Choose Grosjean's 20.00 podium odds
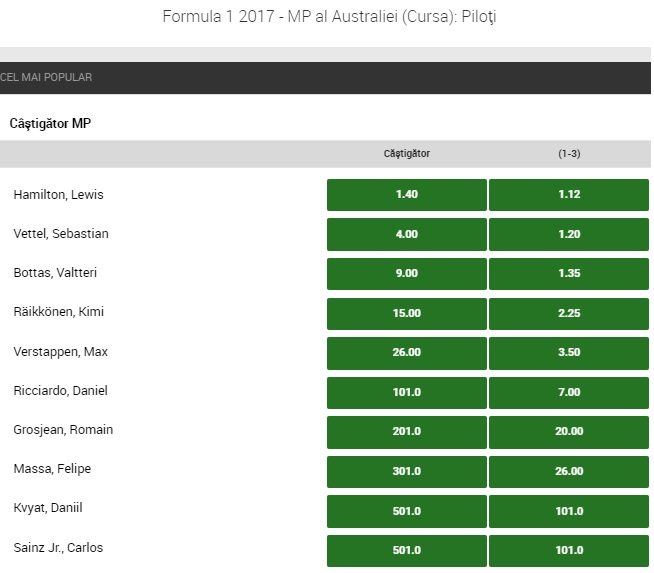The image size is (654, 573). (x=569, y=431)
